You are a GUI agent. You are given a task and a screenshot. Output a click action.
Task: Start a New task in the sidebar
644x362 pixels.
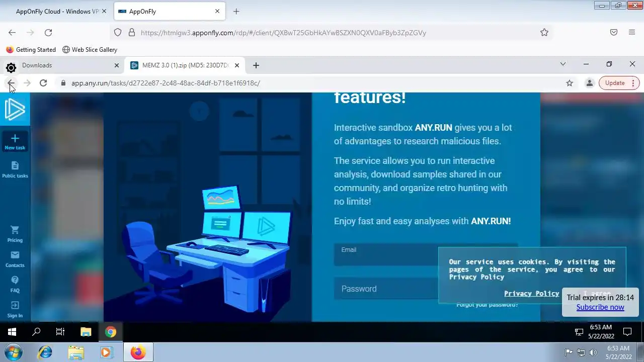(x=15, y=142)
